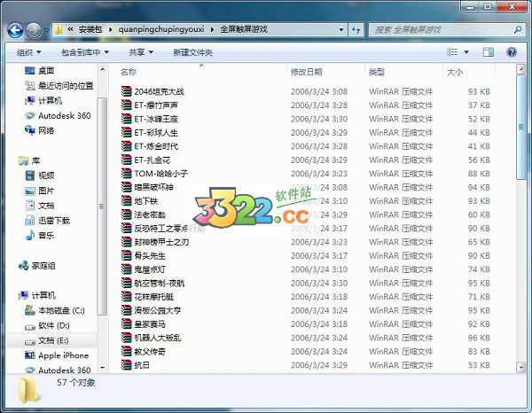Open Autodesk 360 under favorites
The image size is (532, 413).
click(58, 115)
